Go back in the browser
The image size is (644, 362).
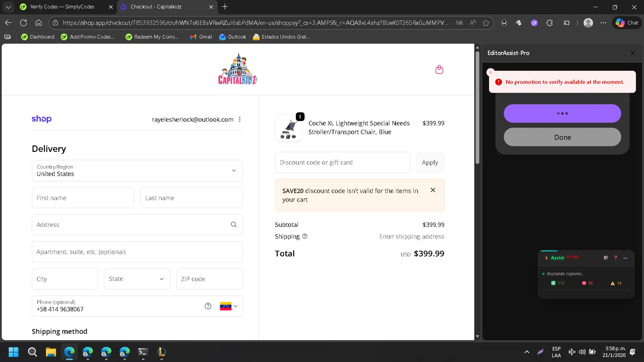click(x=8, y=23)
